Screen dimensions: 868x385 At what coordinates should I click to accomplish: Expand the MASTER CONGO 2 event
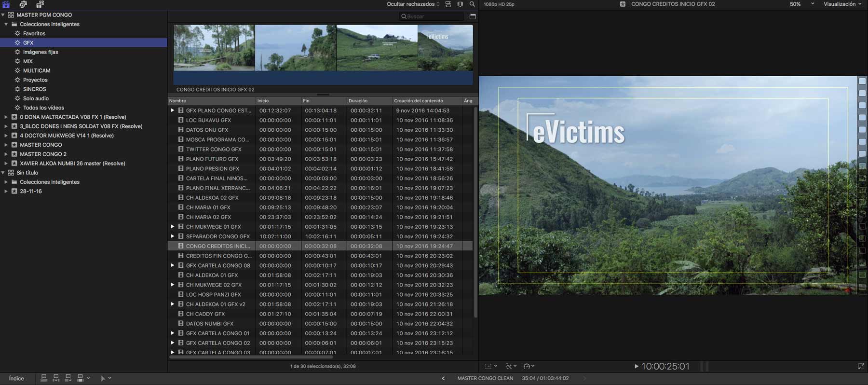(x=6, y=154)
